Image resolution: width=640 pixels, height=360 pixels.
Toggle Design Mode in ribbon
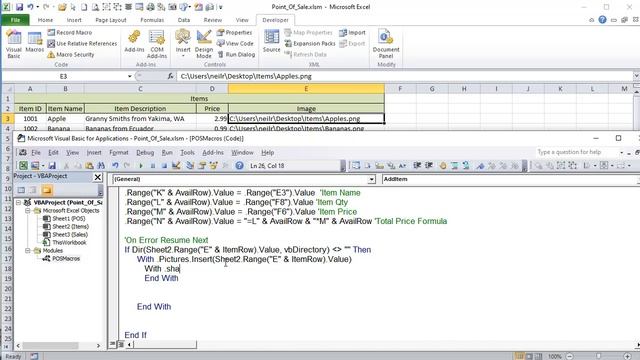pyautogui.click(x=204, y=44)
